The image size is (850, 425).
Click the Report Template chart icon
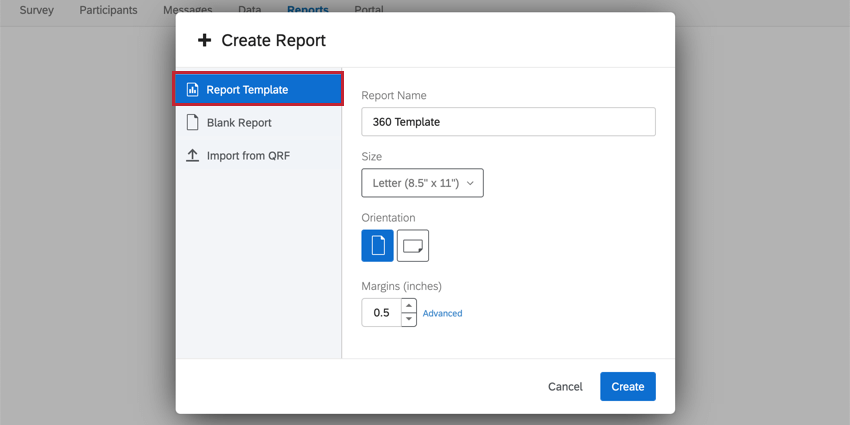click(193, 90)
